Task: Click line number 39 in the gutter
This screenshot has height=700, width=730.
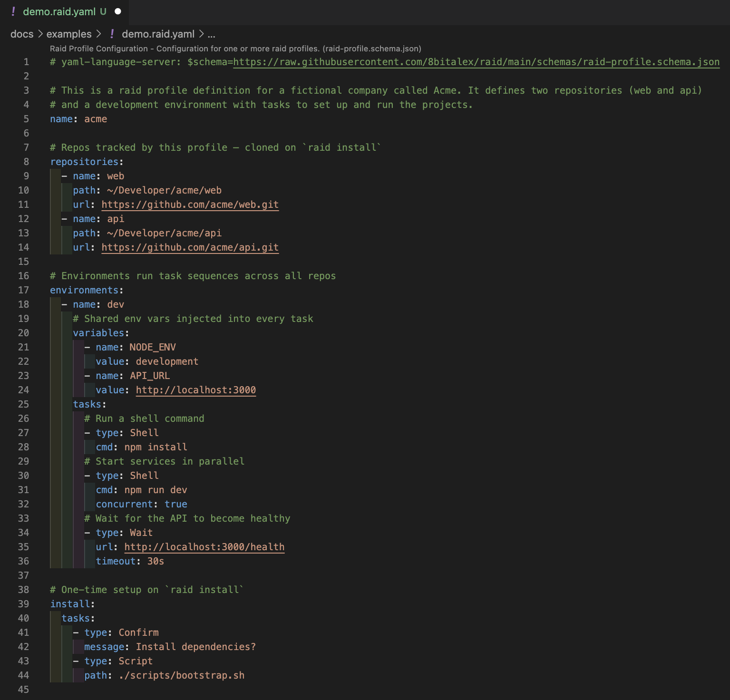Action: (x=23, y=604)
